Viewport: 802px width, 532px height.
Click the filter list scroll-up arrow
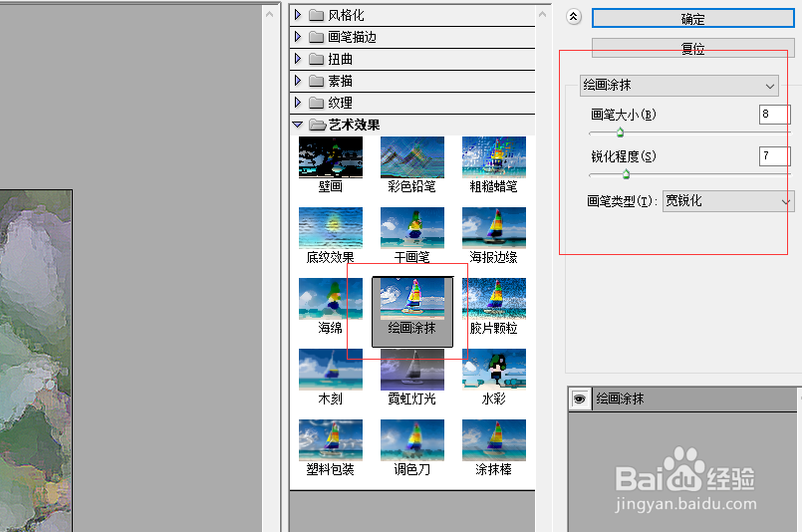tap(543, 14)
